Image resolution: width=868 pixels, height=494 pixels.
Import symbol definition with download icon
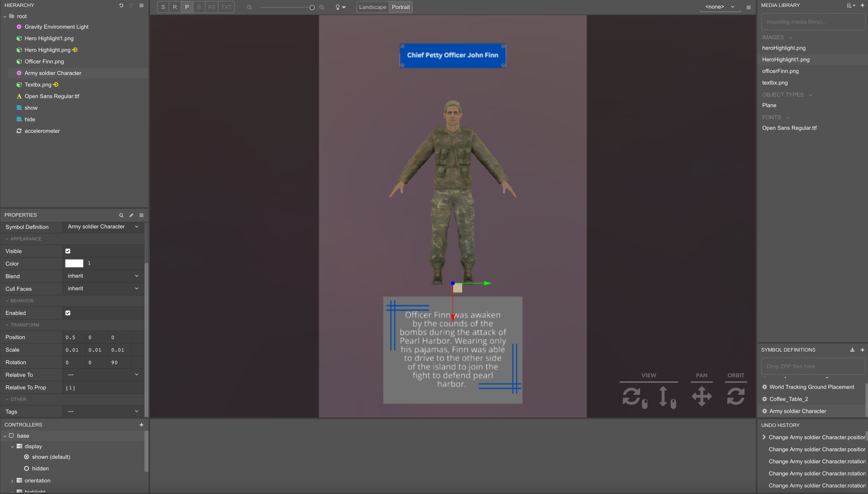(852, 350)
